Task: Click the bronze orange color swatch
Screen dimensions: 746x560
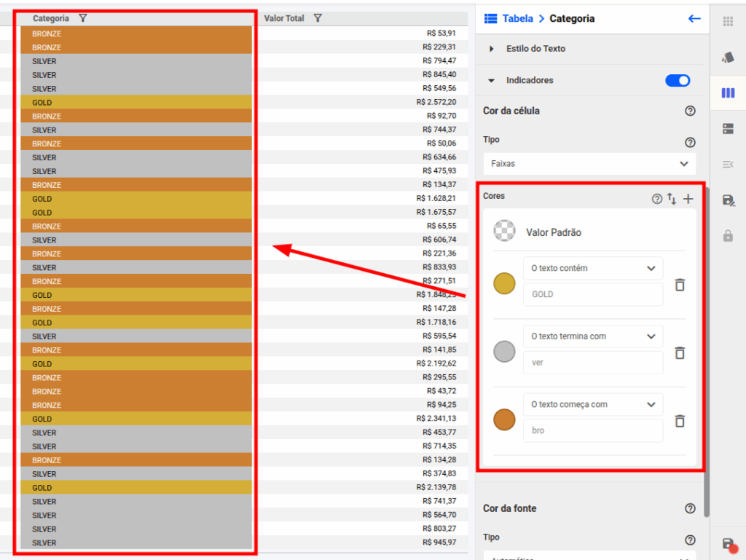Action: tap(504, 420)
